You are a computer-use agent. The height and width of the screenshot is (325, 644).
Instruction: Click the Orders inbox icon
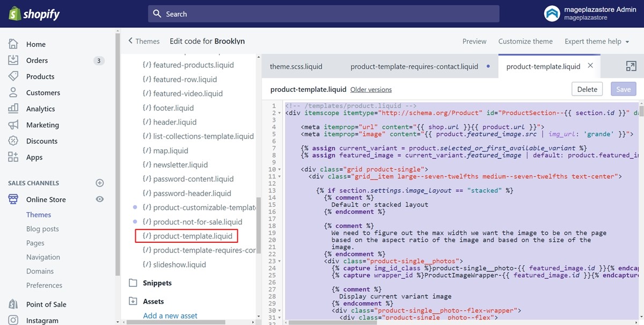tap(13, 60)
